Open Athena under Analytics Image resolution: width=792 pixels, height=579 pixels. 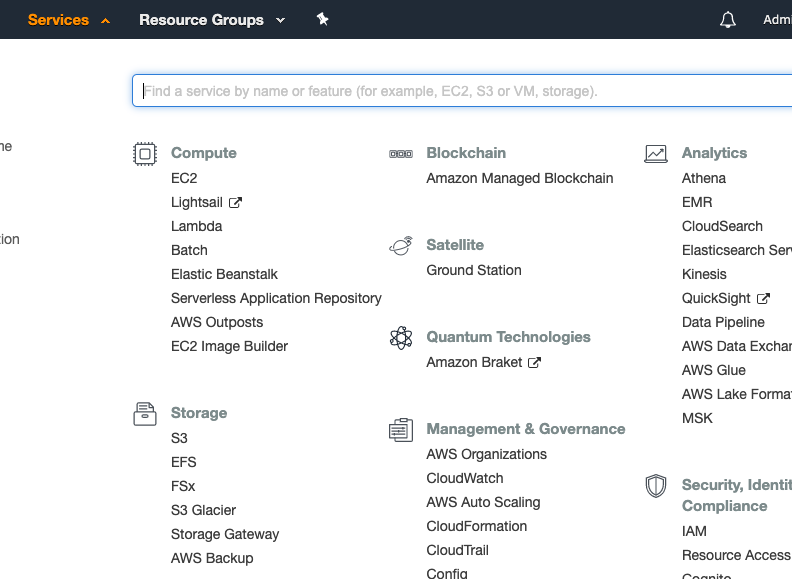704,178
